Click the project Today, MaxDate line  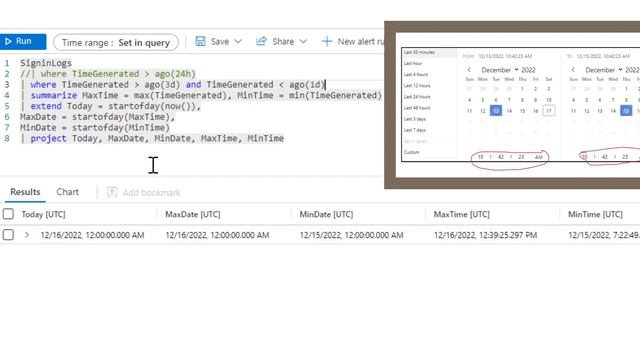[x=152, y=138]
